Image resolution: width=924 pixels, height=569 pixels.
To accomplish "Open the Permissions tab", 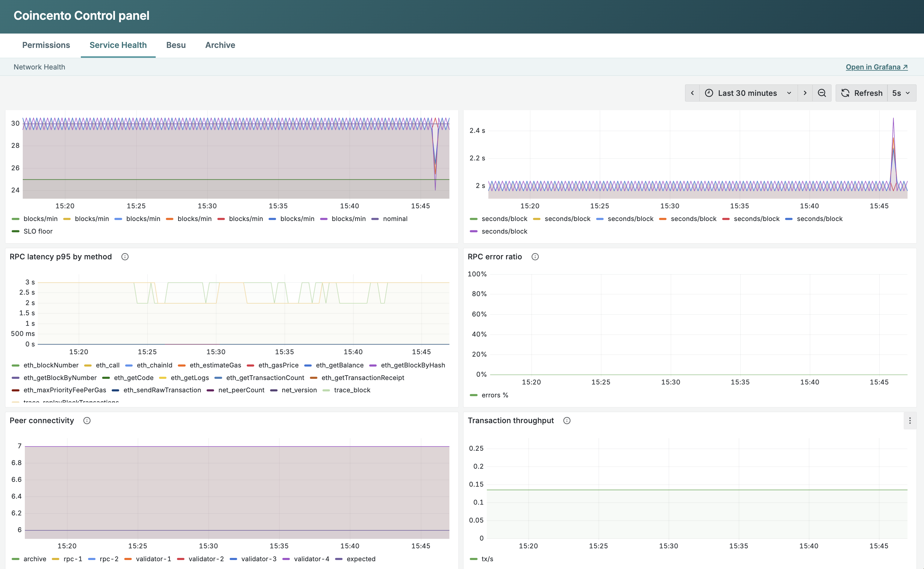I will (46, 45).
